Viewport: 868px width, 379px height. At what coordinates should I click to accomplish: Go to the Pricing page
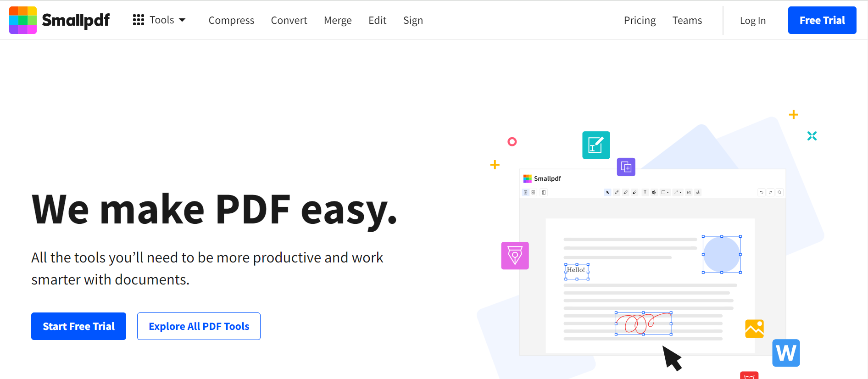tap(640, 21)
